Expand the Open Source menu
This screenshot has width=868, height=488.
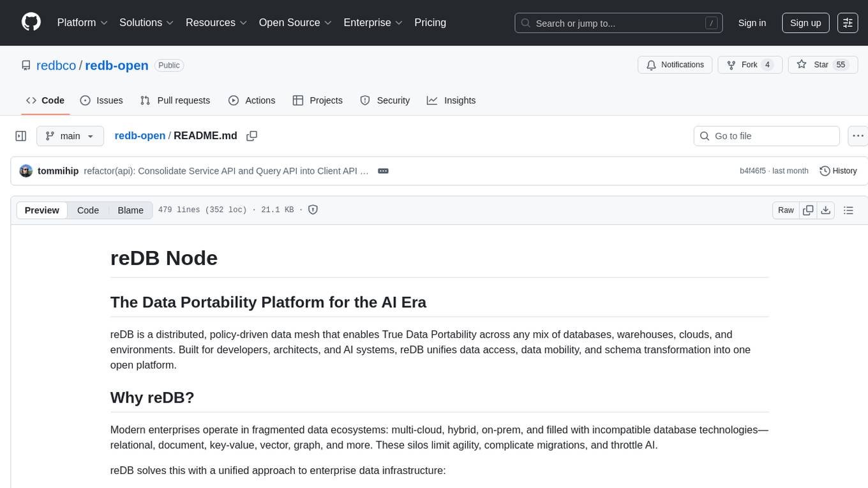[296, 22]
